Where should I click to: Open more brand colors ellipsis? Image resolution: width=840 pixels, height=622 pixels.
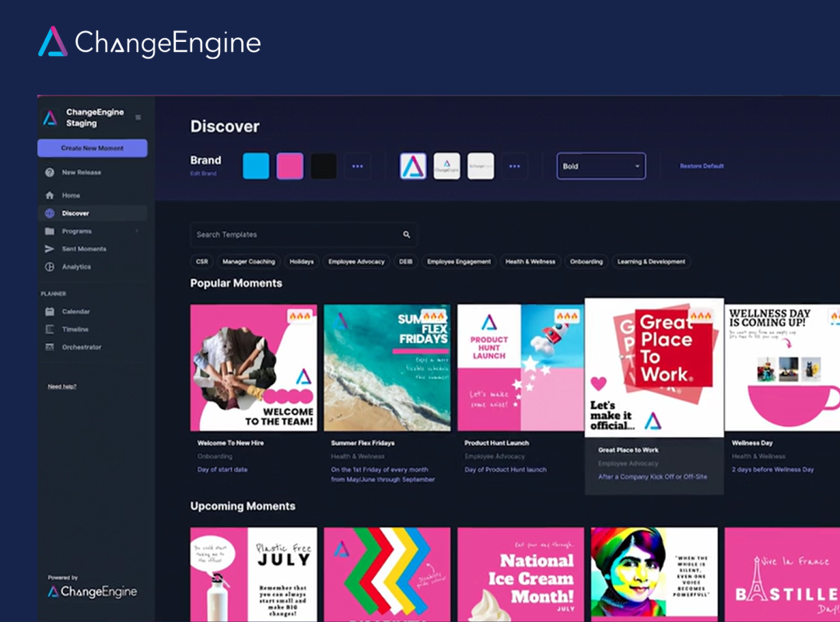tap(357, 166)
